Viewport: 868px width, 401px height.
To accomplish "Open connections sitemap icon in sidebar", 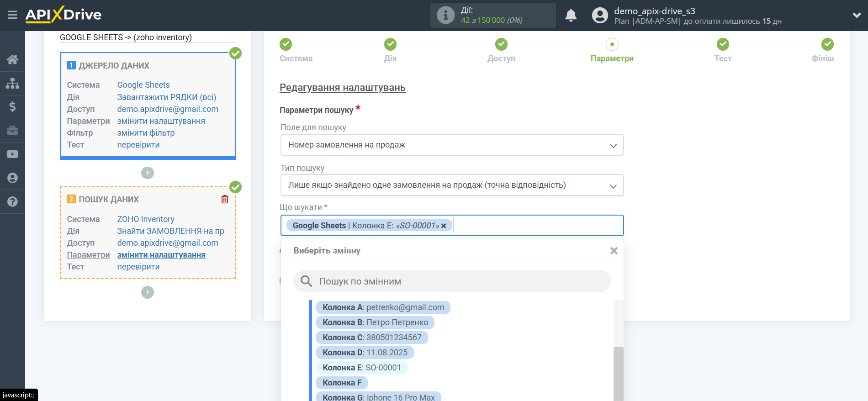I will (x=12, y=83).
